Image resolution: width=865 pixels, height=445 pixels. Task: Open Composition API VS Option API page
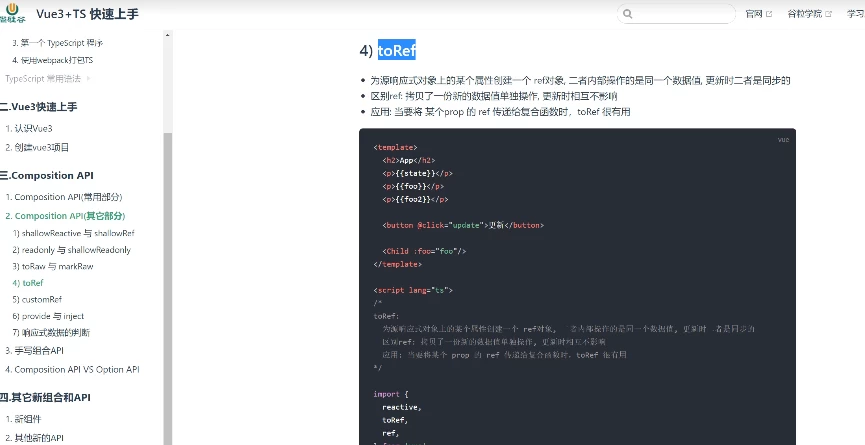pyautogui.click(x=76, y=369)
